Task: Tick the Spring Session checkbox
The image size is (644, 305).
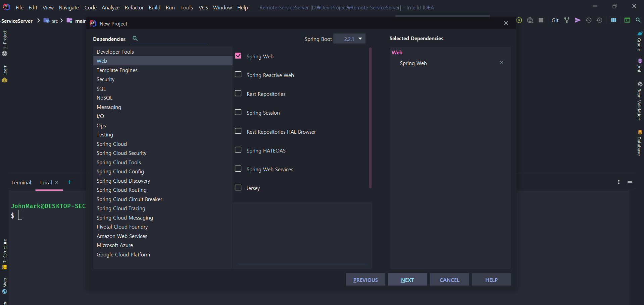Action: (238, 112)
